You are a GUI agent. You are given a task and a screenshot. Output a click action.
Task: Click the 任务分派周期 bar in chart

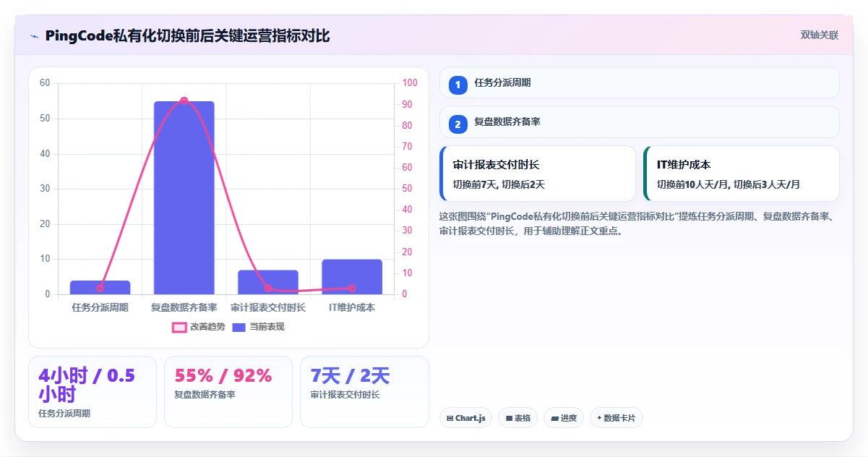[x=100, y=287]
